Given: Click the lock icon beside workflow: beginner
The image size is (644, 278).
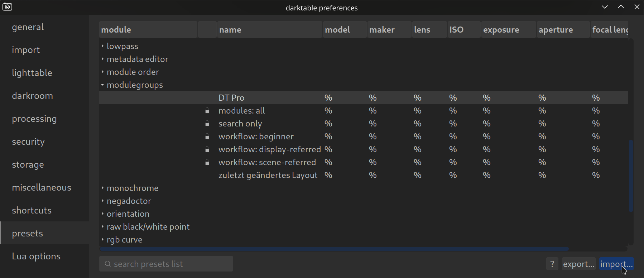Looking at the screenshot, I should tap(207, 137).
